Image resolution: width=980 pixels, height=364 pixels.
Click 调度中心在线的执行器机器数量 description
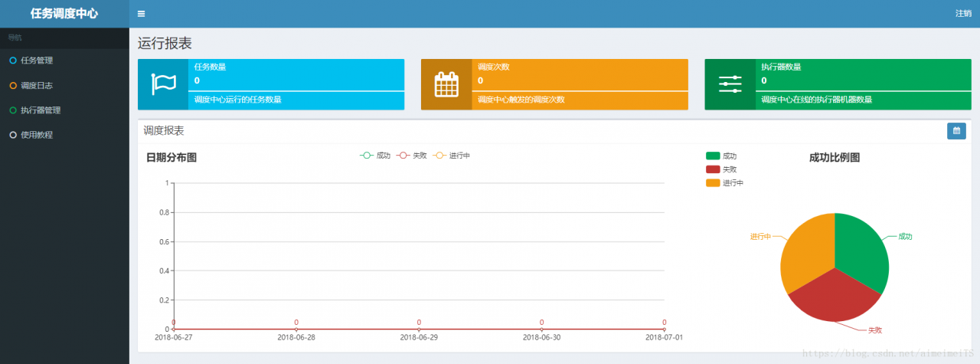[817, 100]
